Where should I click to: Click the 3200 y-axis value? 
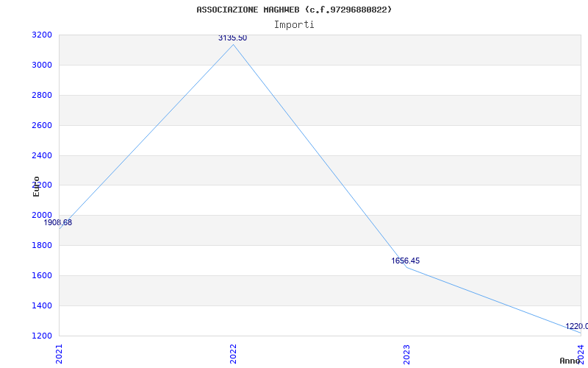(42, 35)
